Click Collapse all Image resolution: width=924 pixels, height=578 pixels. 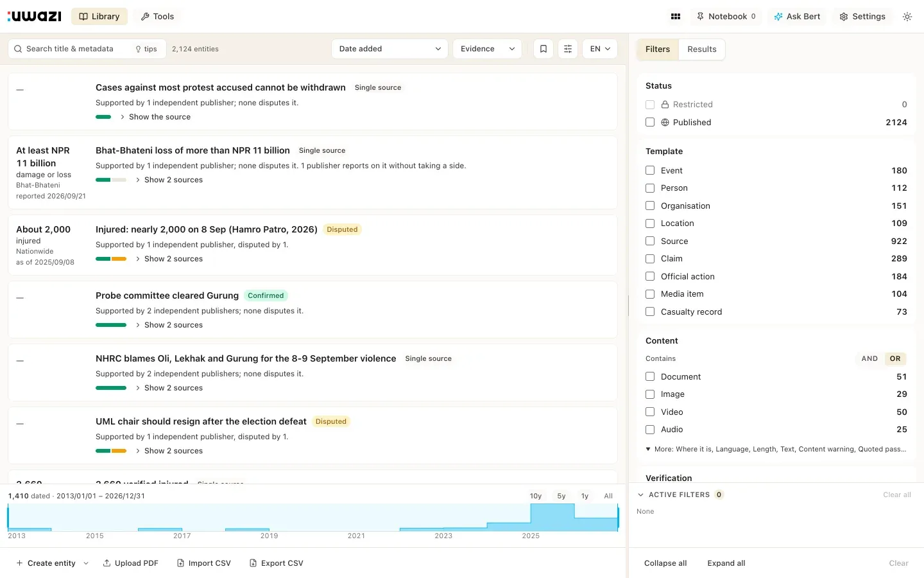665,563
